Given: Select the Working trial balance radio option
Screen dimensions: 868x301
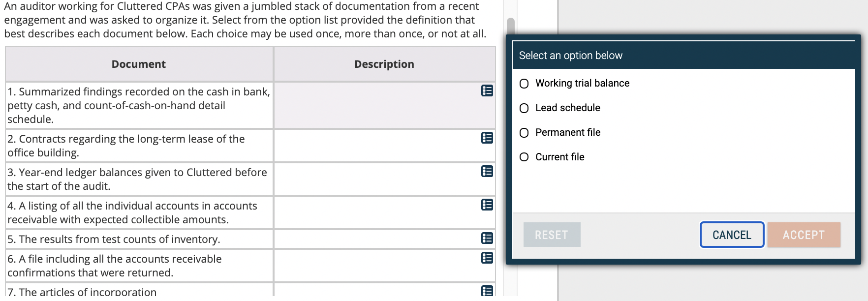Looking at the screenshot, I should point(525,84).
